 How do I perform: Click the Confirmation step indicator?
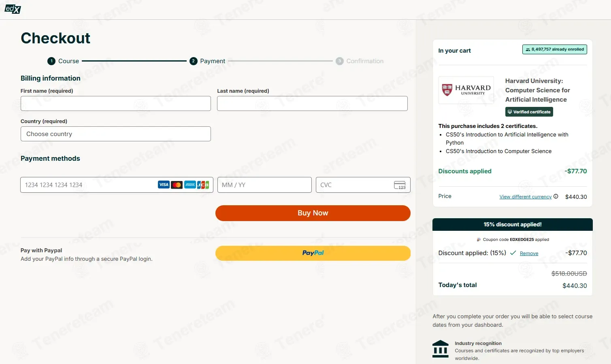(360, 61)
